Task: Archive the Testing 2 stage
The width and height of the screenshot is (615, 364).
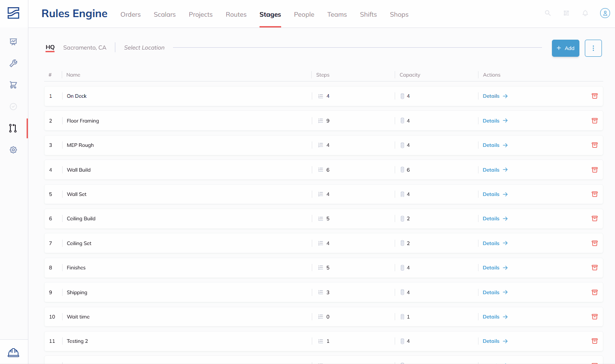Action: point(594,341)
